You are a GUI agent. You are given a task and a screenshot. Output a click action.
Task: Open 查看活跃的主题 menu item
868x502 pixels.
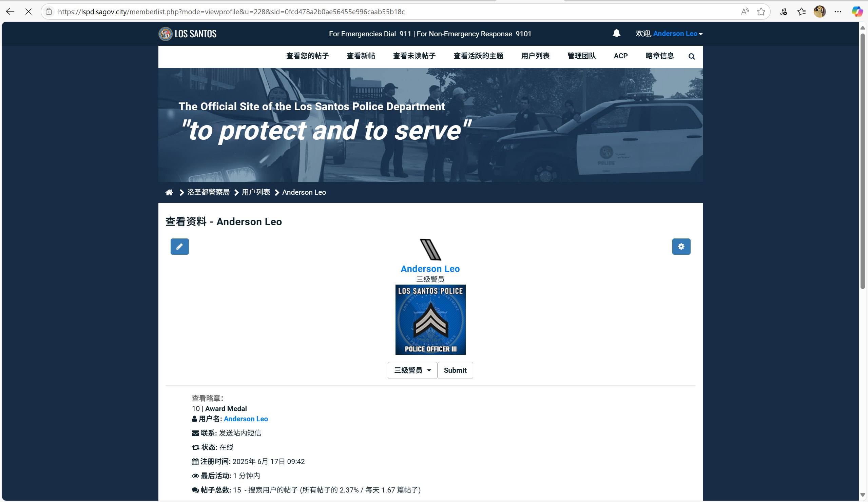478,56
